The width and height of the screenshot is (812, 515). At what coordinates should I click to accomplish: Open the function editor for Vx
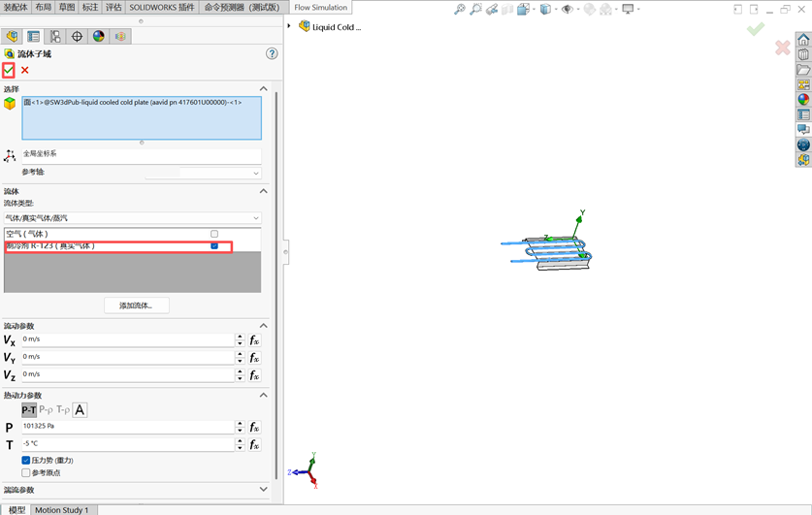pyautogui.click(x=254, y=340)
